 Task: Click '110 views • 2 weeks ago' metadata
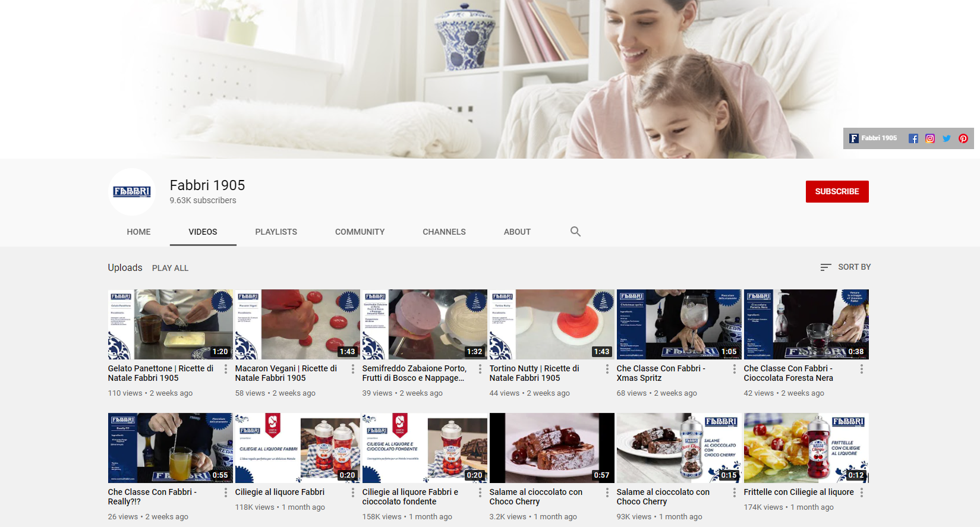tap(150, 393)
